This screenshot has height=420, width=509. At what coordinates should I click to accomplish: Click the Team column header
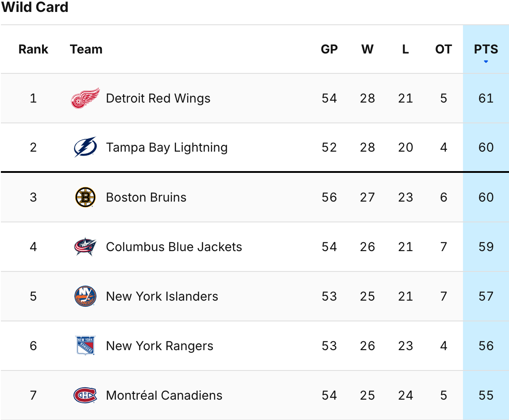pos(86,49)
